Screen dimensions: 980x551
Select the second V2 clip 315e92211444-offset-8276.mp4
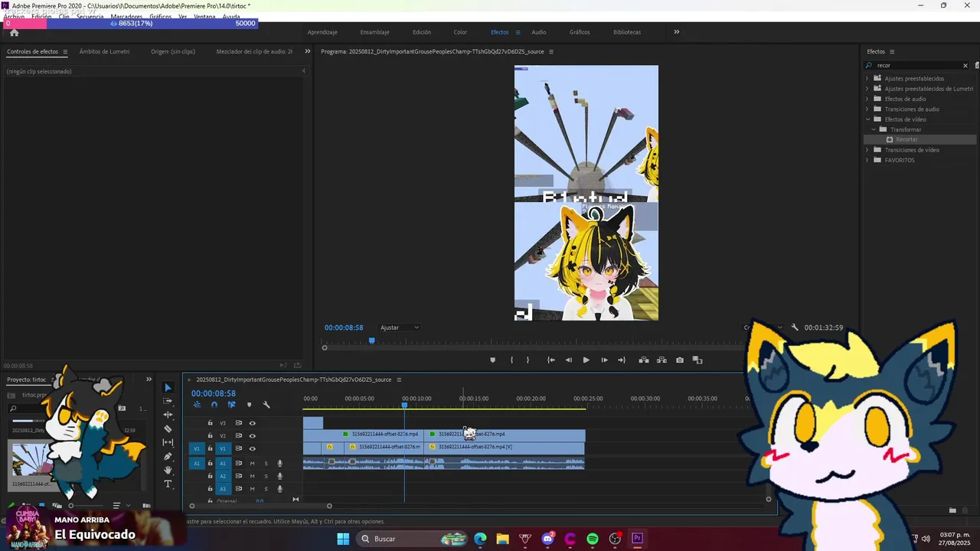[x=505, y=435]
